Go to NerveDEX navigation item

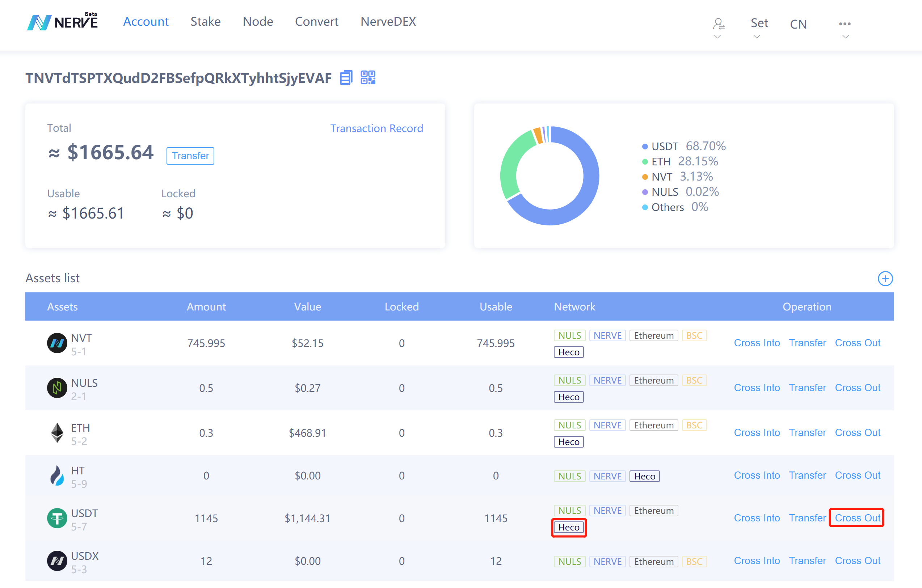coord(388,21)
